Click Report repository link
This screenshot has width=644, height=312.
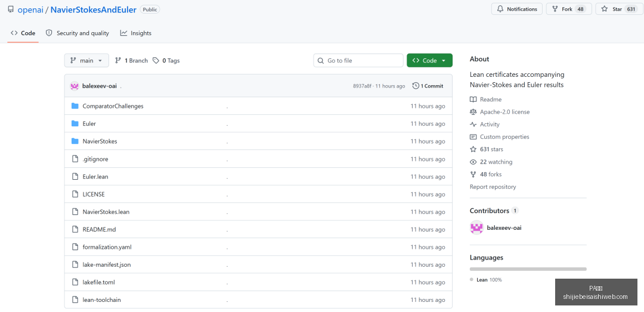tap(493, 186)
